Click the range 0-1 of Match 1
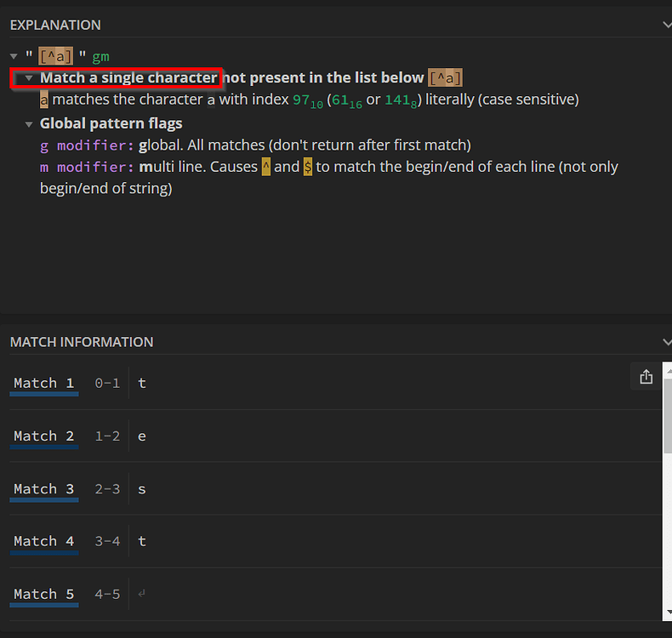This screenshot has height=638, width=672. pyautogui.click(x=107, y=383)
